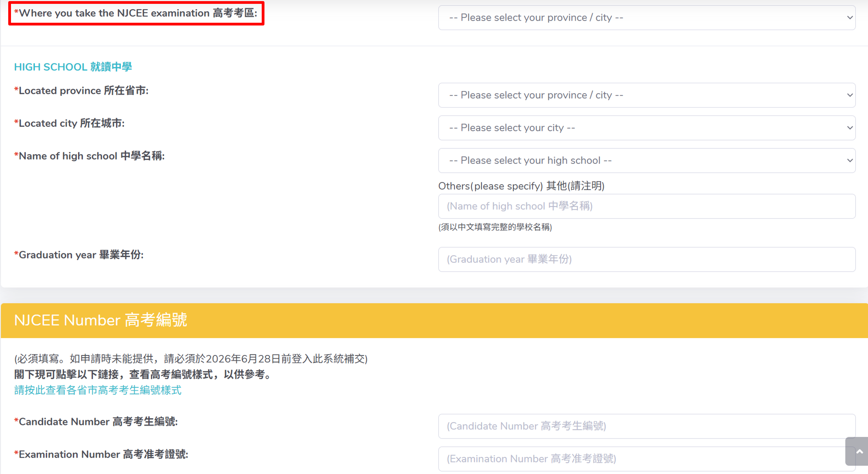
Task: Click the NJCEE Number 高考編號 header
Action: pos(100,320)
